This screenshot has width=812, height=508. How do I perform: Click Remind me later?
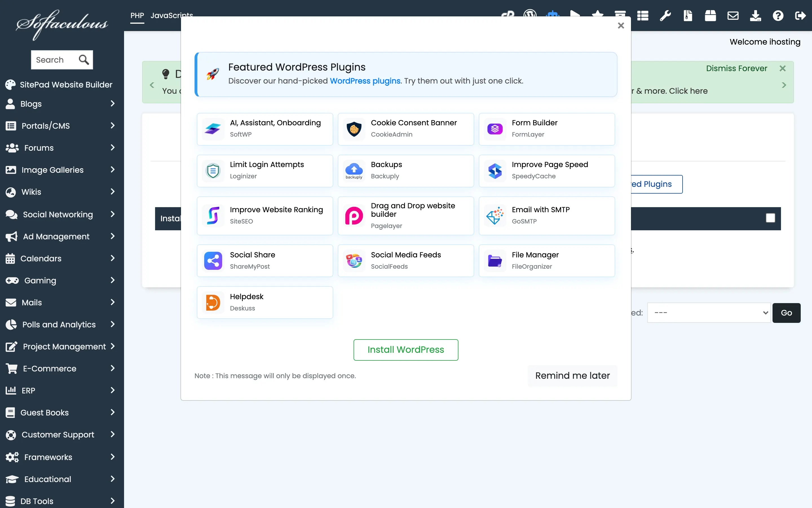572,376
